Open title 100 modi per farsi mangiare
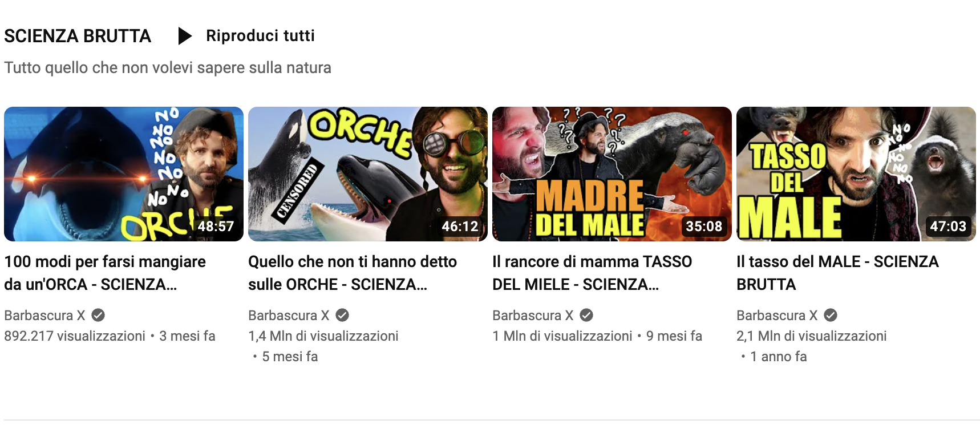This screenshot has height=428, width=980. [105, 273]
